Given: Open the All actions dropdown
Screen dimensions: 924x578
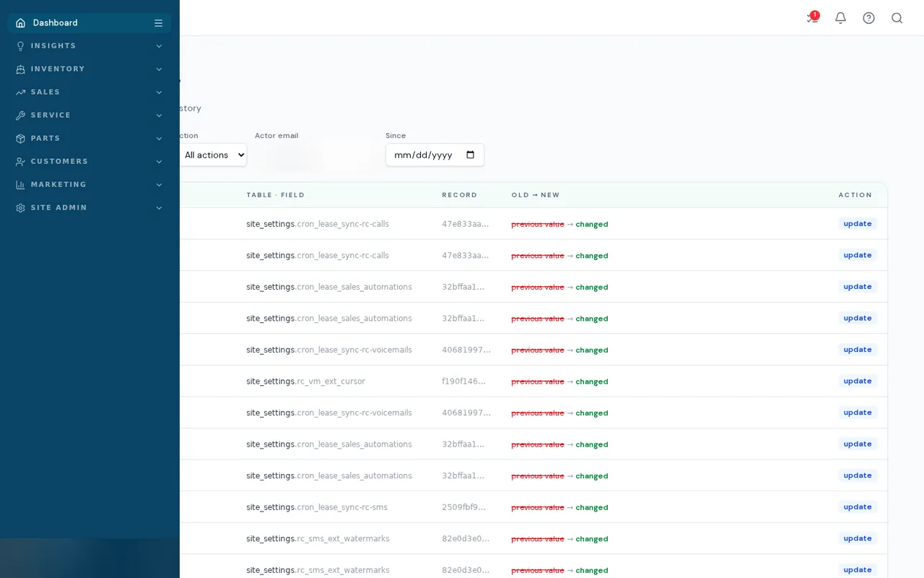Looking at the screenshot, I should coord(212,155).
